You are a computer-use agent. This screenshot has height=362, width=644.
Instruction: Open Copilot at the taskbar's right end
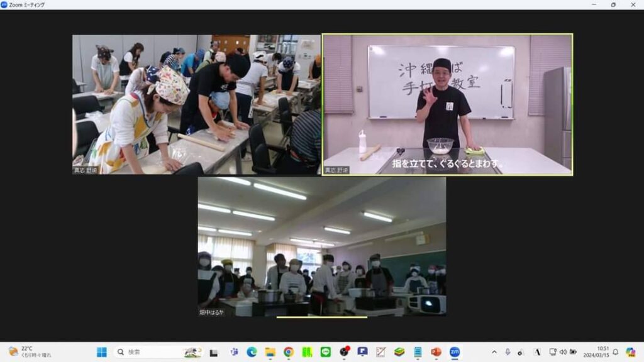point(630,352)
